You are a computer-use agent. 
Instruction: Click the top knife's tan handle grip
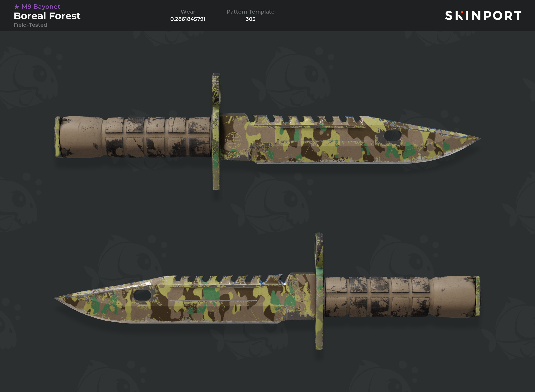pyautogui.click(x=133, y=137)
